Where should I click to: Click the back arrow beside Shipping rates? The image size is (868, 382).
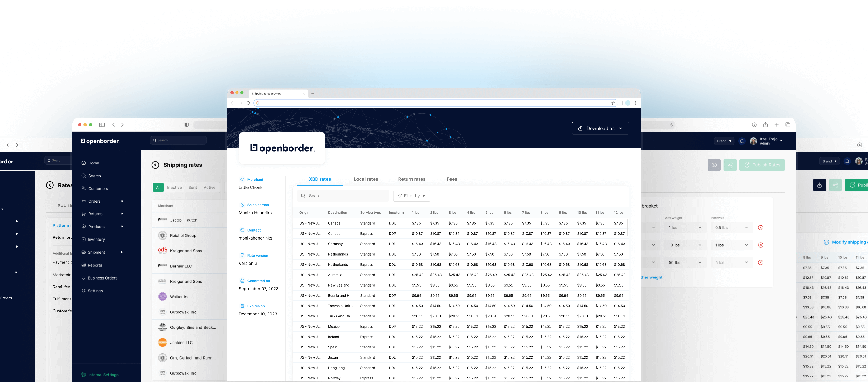pyautogui.click(x=155, y=165)
